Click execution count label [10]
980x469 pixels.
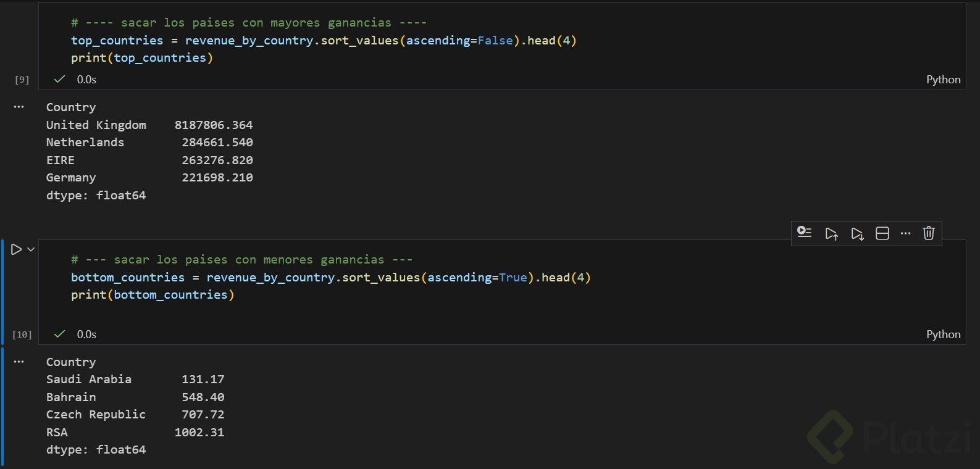coord(22,334)
